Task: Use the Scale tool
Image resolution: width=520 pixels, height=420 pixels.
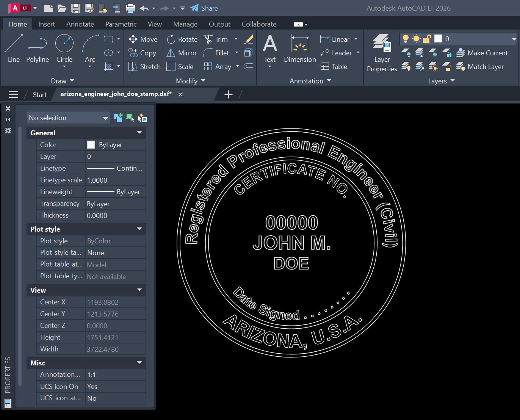Action: tap(180, 66)
